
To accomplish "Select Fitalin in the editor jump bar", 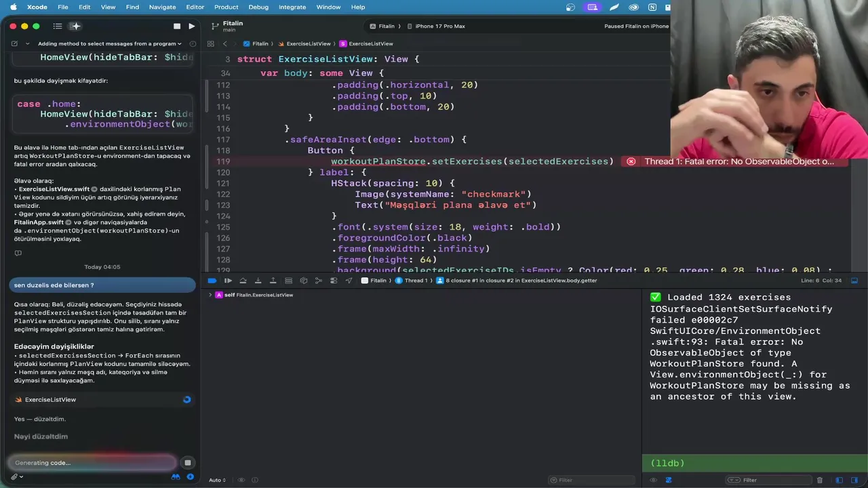I will tap(256, 43).
